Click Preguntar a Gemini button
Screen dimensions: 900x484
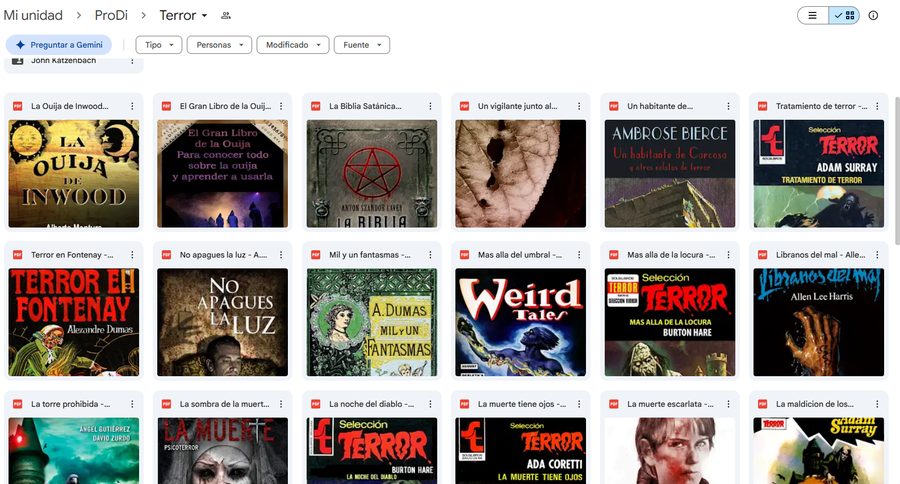coord(59,45)
